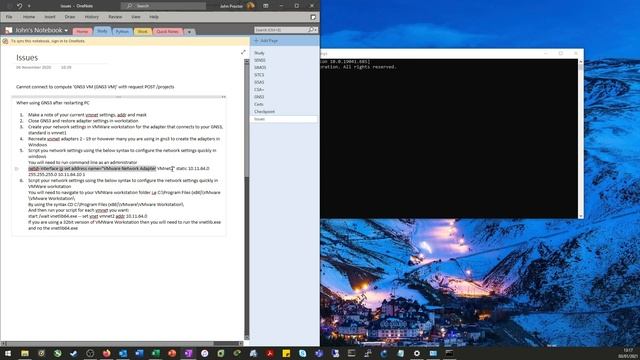Open Firefox from taskbar
640x360 pixels.
click(107, 353)
